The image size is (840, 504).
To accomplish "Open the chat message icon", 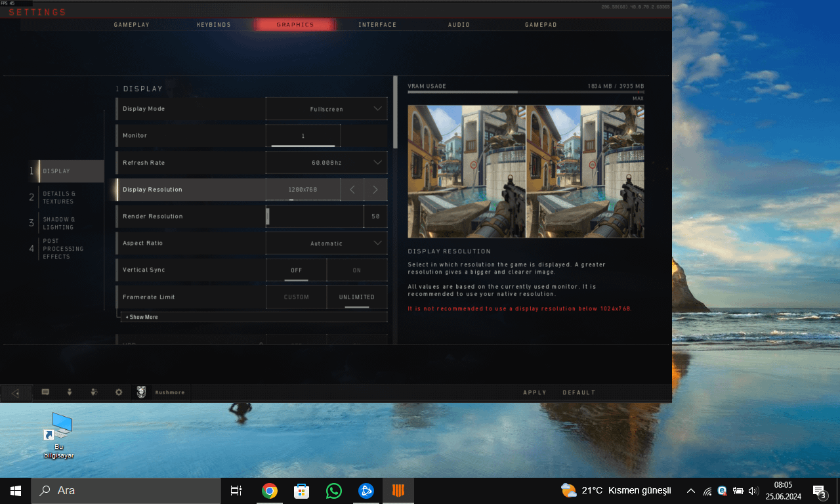I will (x=45, y=392).
